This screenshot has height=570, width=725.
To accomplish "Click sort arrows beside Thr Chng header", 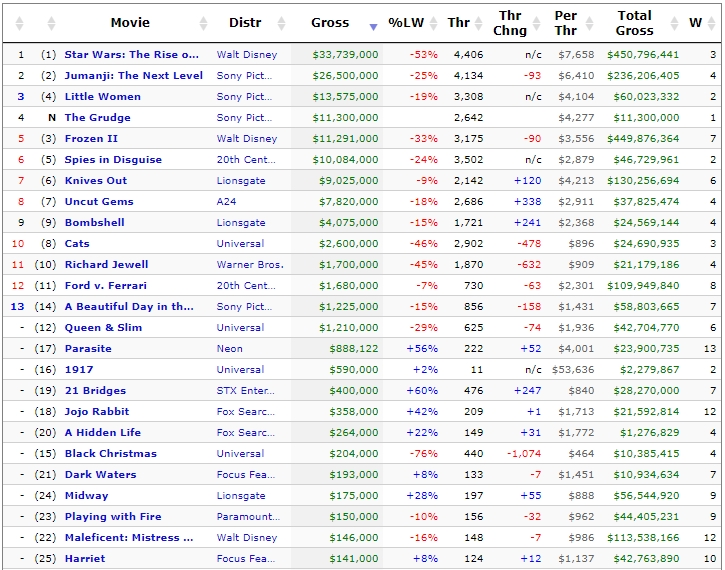I will click(x=536, y=23).
